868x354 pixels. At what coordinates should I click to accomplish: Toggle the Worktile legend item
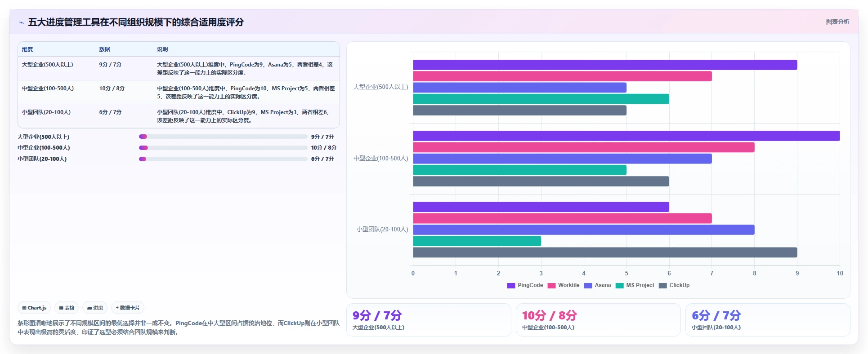coord(564,285)
